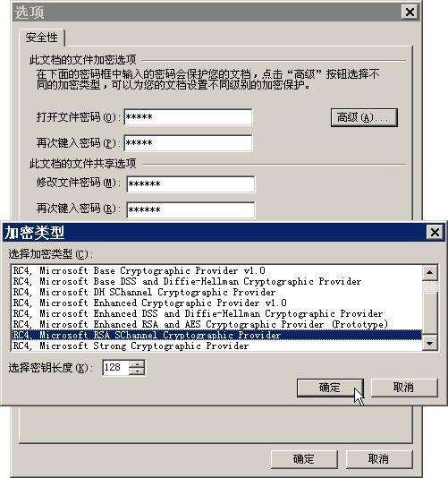The width and height of the screenshot is (448, 478).
Task: Select the 安全性 tab
Action: (42, 38)
